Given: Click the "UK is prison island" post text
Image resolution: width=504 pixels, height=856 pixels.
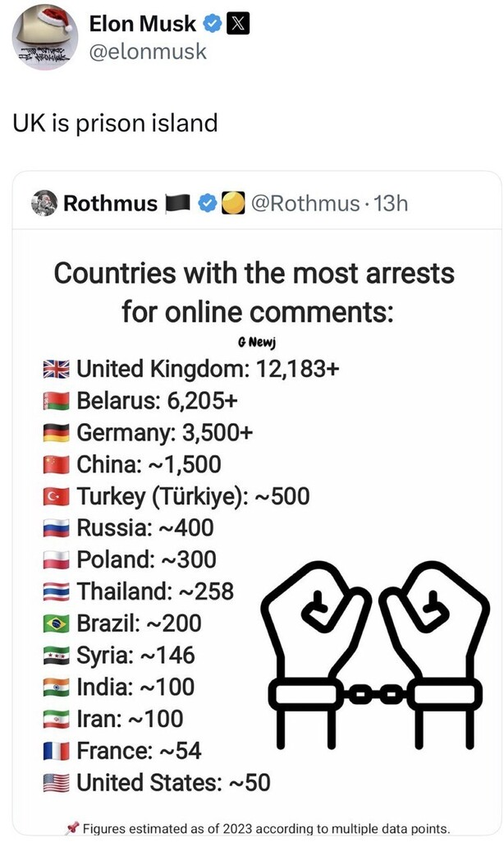Looking at the screenshot, I should pyautogui.click(x=115, y=123).
